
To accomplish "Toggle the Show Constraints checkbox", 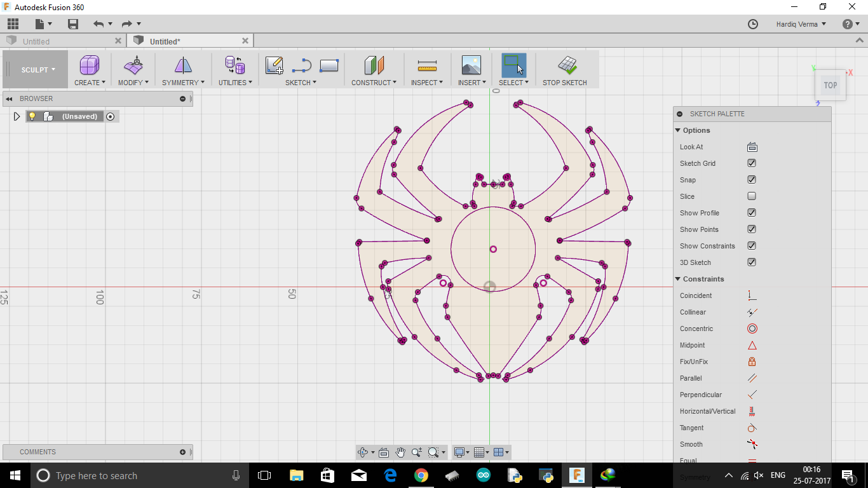I will (752, 246).
